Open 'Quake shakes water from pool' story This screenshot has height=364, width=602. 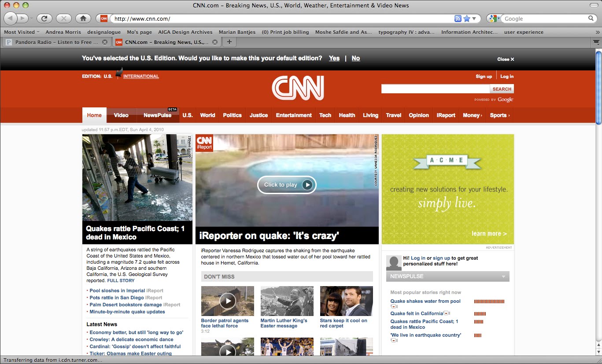pos(425,301)
